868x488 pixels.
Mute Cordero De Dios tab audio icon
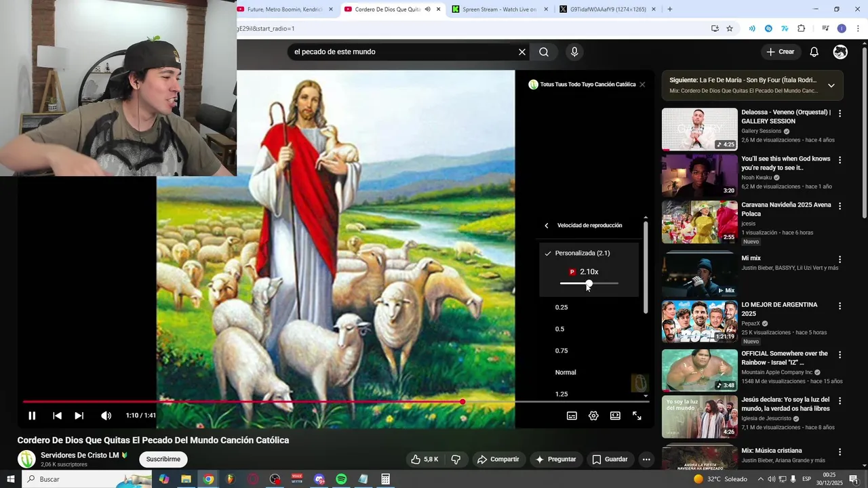(x=427, y=9)
